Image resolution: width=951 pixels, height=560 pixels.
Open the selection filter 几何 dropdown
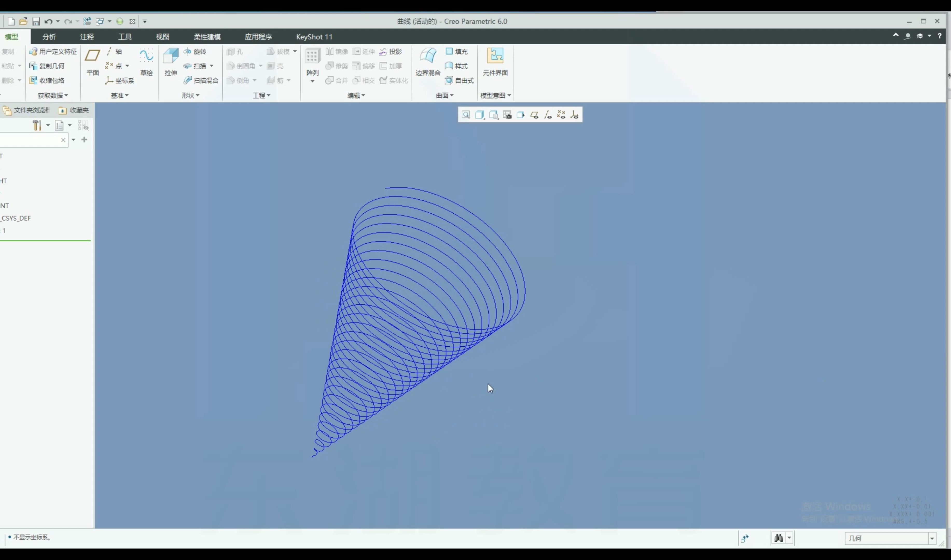[x=932, y=538]
